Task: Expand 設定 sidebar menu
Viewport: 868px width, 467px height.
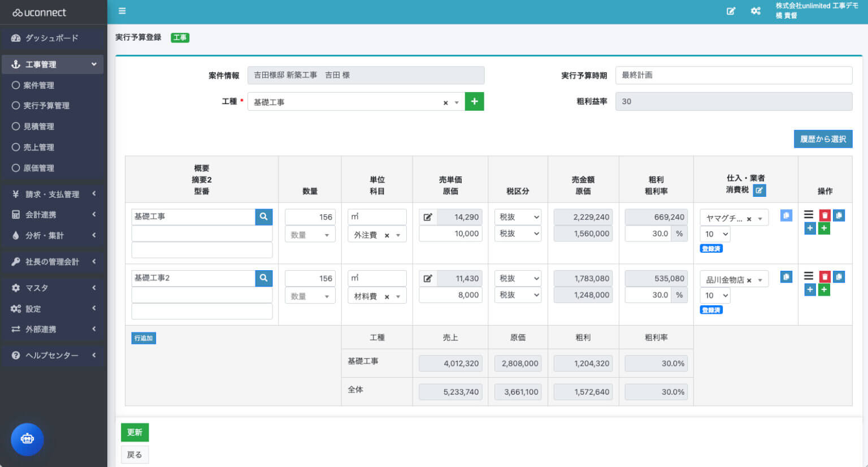Action: 53,309
